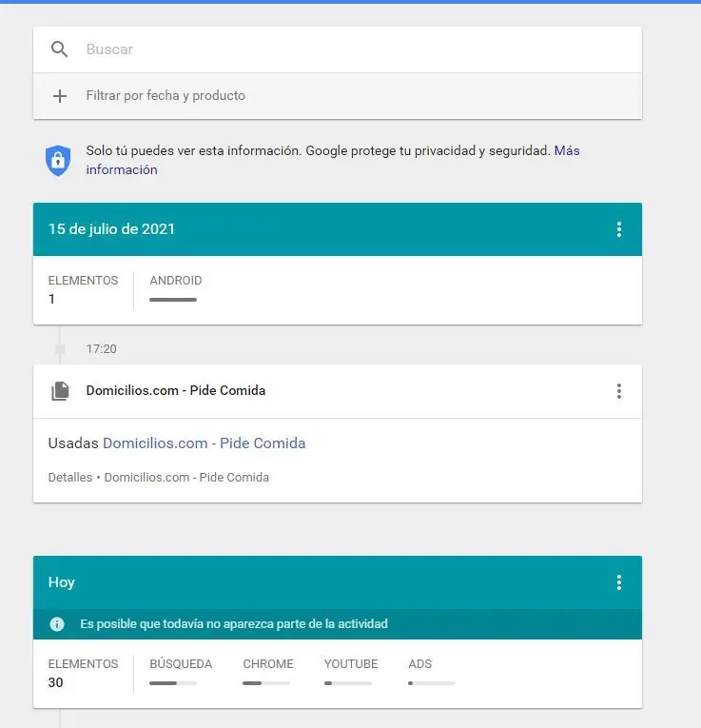This screenshot has width=701, height=728.
Task: Focus the Buscar search field
Action: coord(338,49)
